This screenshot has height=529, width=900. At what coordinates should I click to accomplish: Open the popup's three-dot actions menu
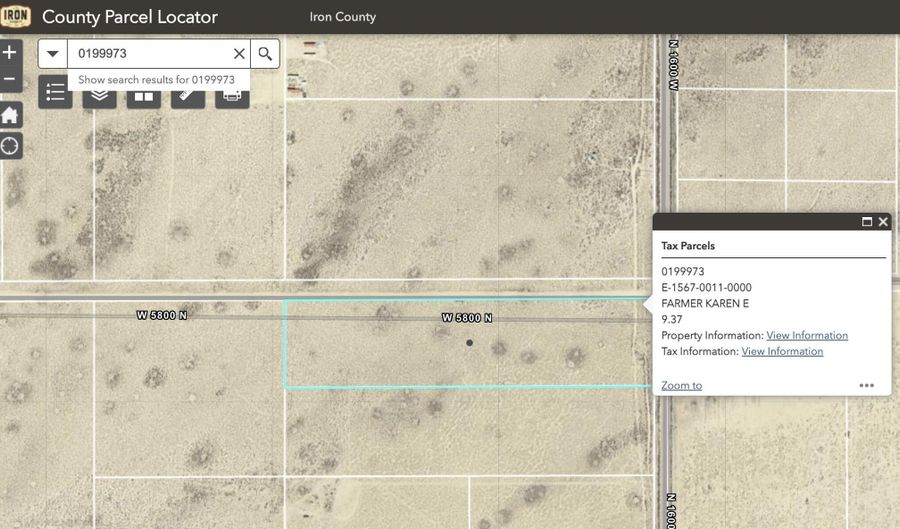coord(866,385)
